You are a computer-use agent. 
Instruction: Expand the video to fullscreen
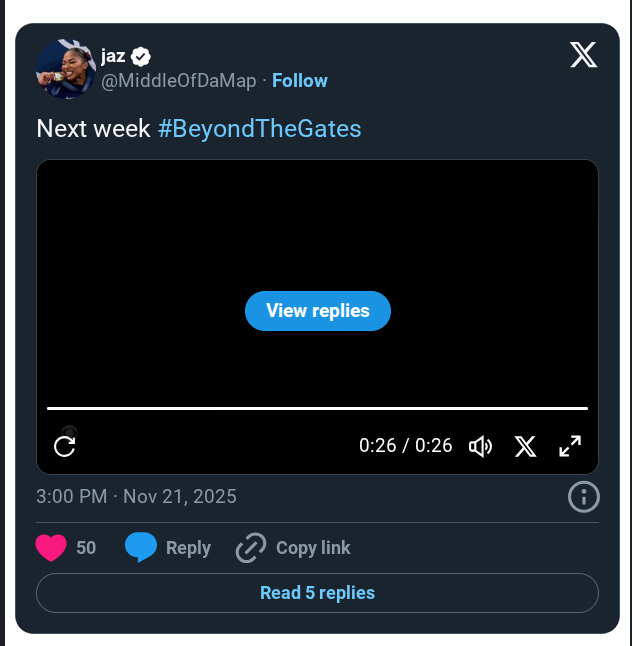(x=570, y=446)
